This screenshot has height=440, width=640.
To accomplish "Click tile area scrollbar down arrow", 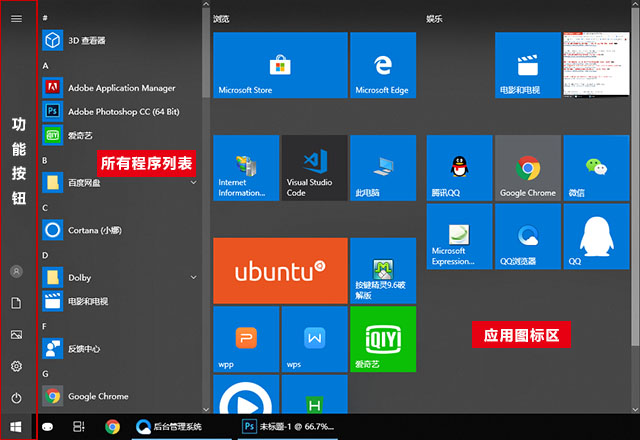I will pos(635,409).
